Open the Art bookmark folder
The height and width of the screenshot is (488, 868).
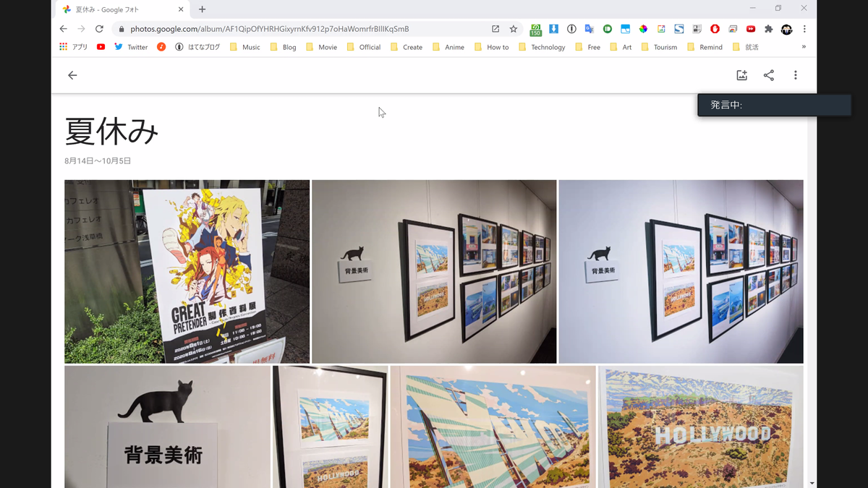(x=621, y=47)
